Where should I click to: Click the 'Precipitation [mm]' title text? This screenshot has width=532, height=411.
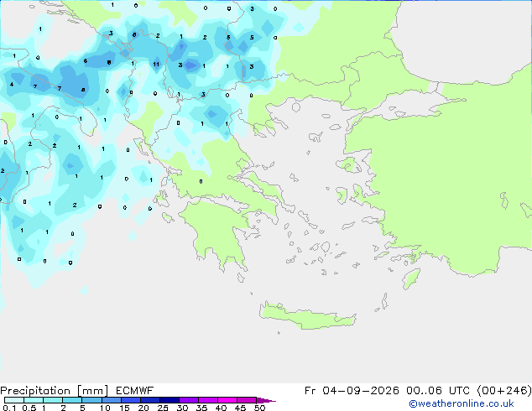pyautogui.click(x=55, y=391)
